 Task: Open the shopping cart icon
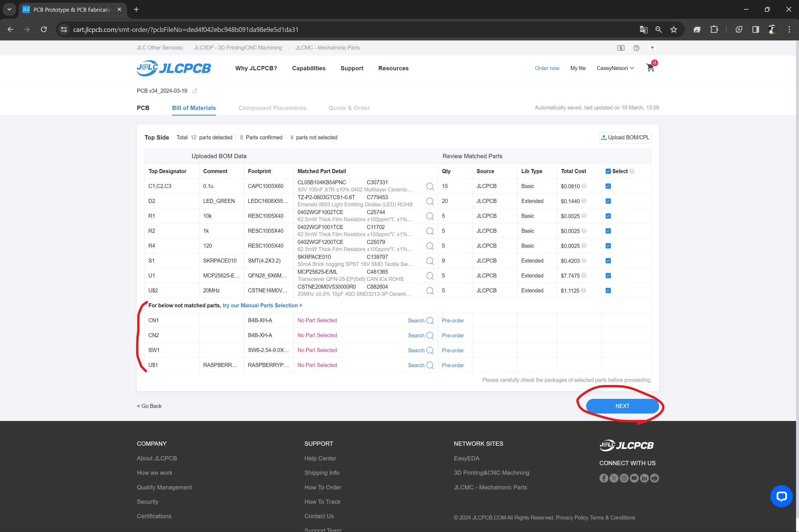click(x=650, y=68)
